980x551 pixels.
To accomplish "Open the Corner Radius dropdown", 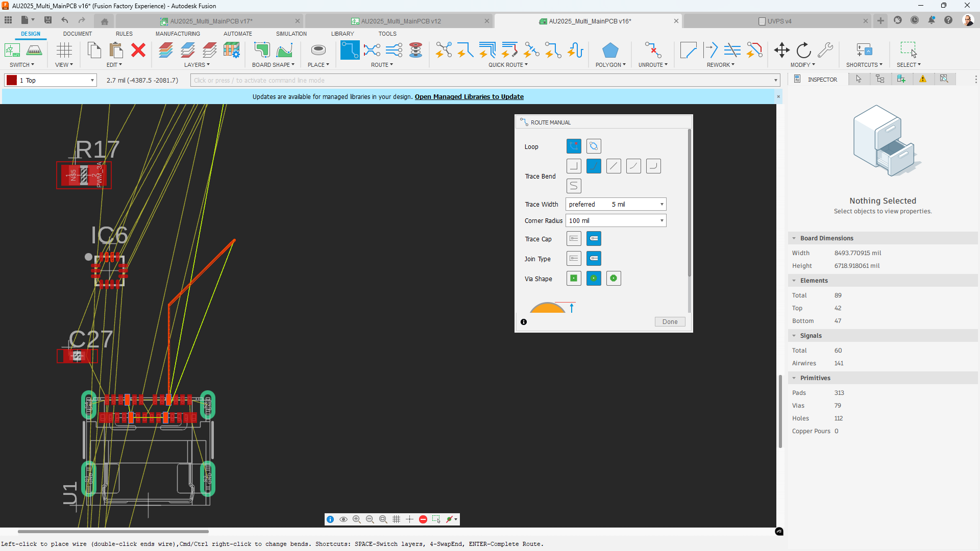I will point(616,220).
